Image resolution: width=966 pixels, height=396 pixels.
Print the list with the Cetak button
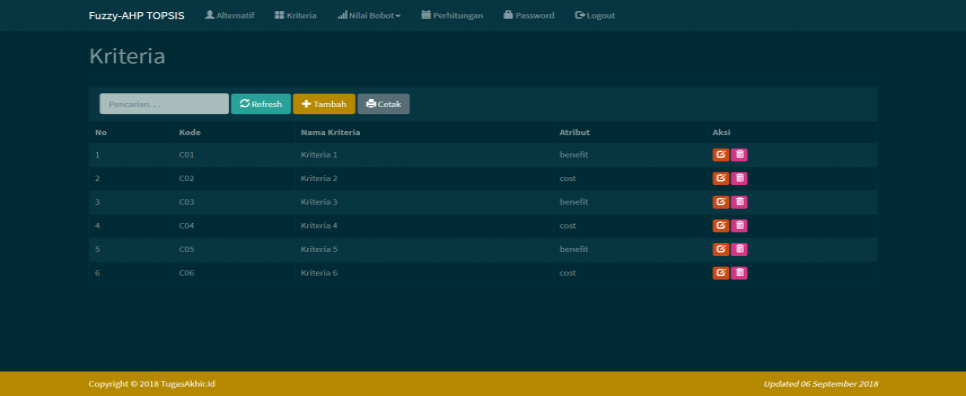click(x=383, y=104)
